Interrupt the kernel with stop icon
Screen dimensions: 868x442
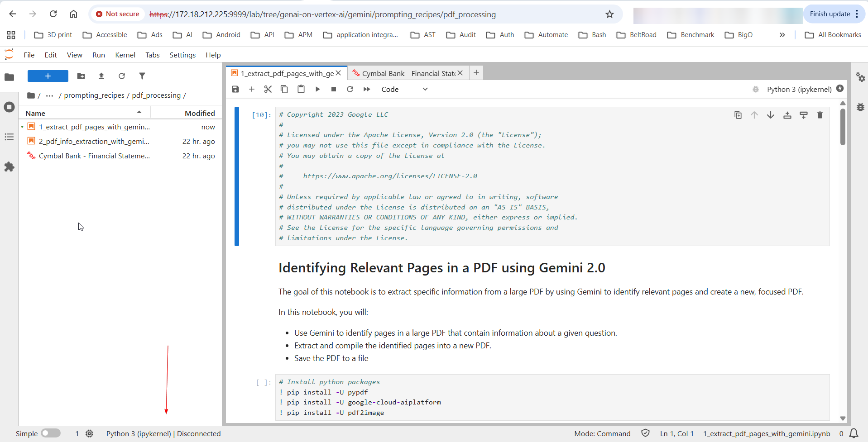334,89
